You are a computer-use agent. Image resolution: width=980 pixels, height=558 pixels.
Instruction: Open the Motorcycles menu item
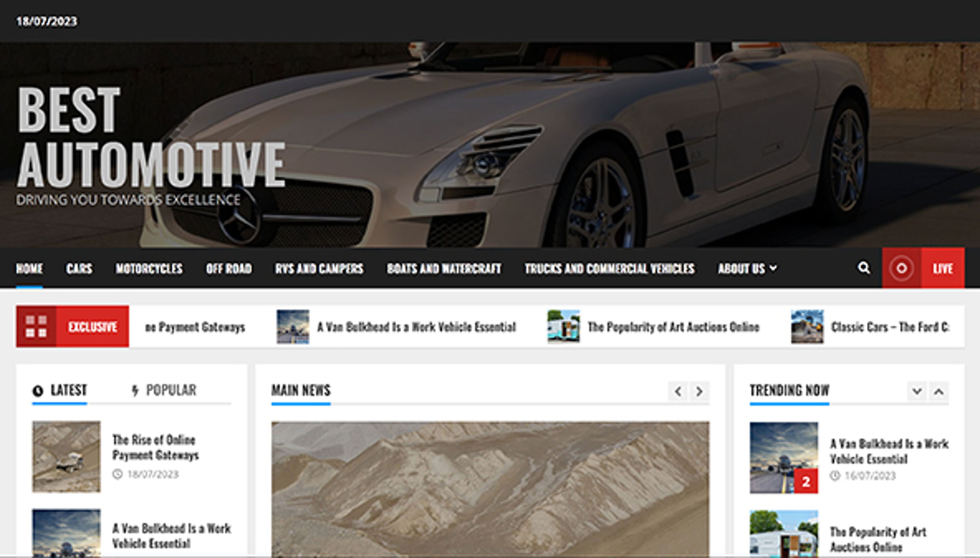[149, 268]
